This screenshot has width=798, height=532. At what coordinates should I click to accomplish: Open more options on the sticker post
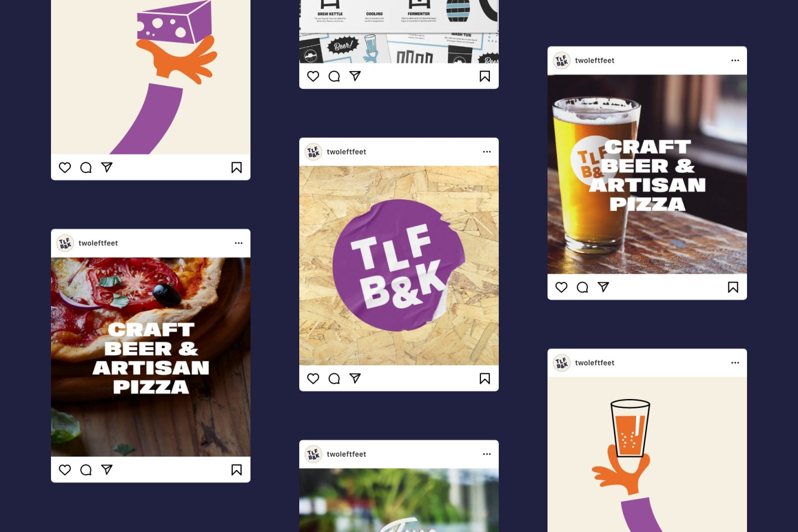(487, 152)
